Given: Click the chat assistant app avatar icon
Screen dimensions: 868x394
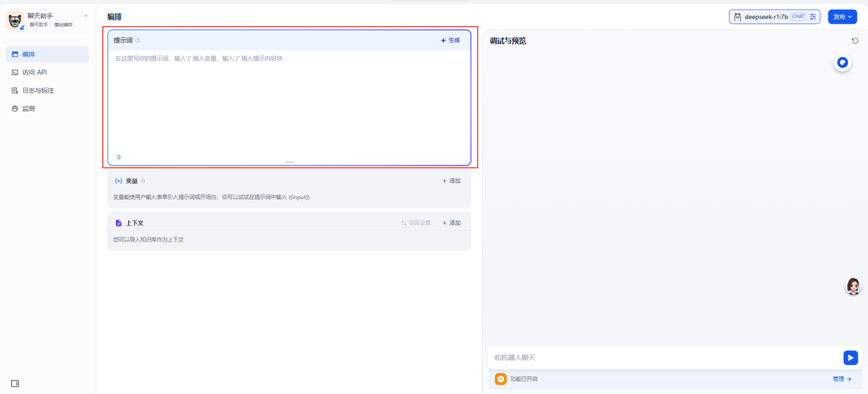Looking at the screenshot, I should pyautogui.click(x=15, y=20).
